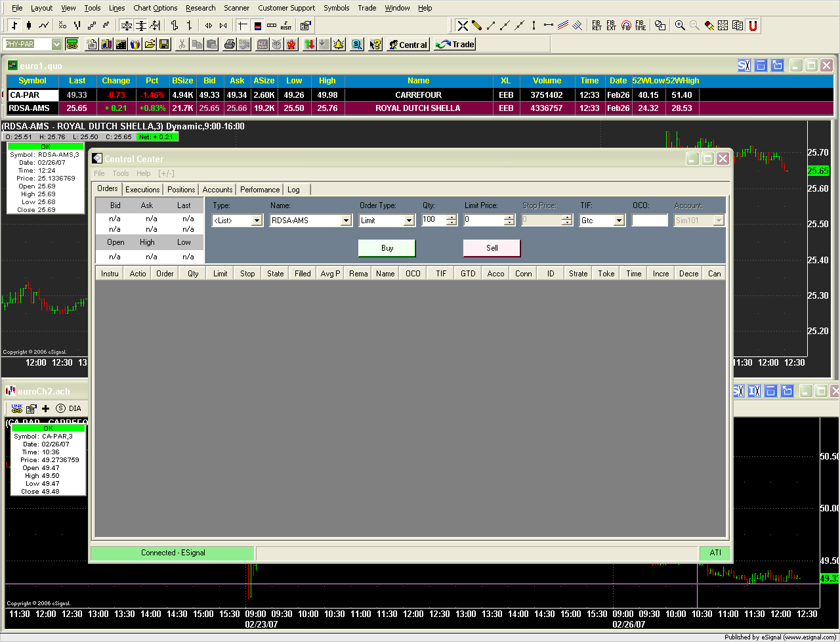Viewport: 840px width, 642px height.
Task: Click the Filled column header in orders grid
Action: click(303, 274)
